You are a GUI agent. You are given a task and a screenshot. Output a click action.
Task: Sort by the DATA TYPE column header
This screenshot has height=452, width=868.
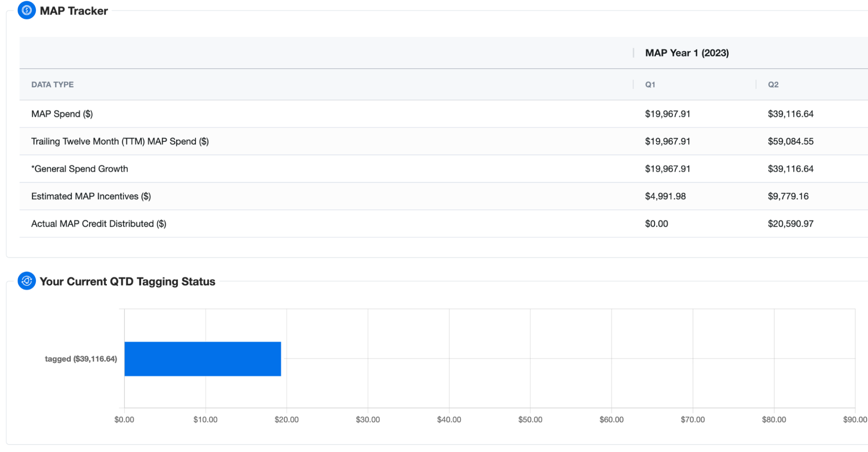pyautogui.click(x=52, y=85)
